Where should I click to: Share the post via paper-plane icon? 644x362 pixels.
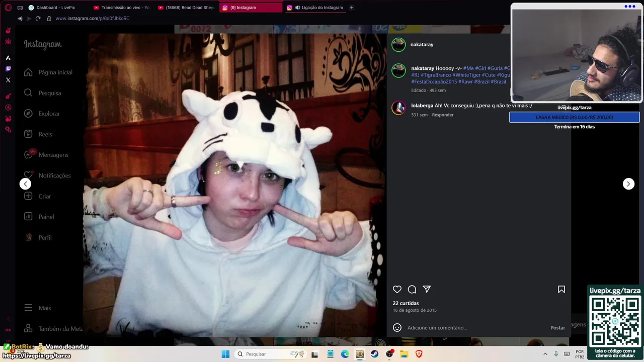[427, 289]
